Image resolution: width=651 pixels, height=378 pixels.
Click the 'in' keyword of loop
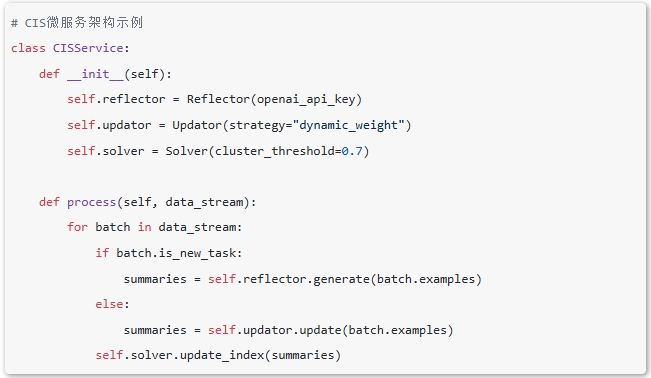click(x=144, y=227)
